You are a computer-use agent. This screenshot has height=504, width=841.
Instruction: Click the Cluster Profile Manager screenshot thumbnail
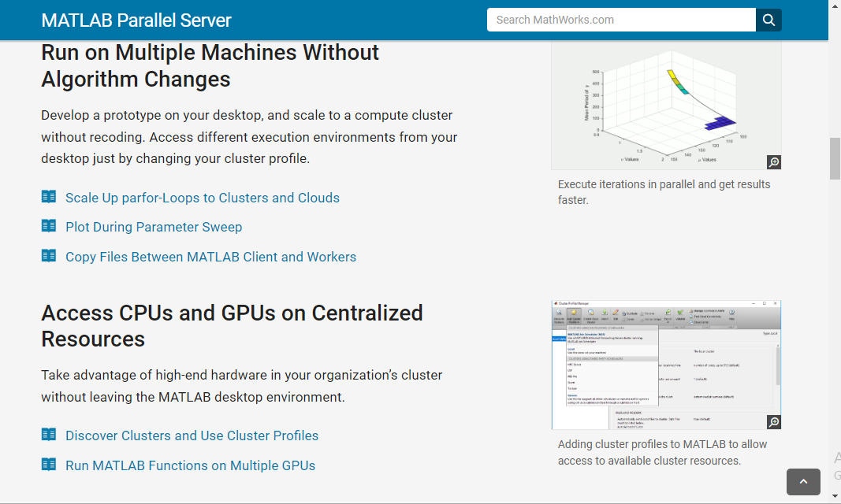coord(666,365)
